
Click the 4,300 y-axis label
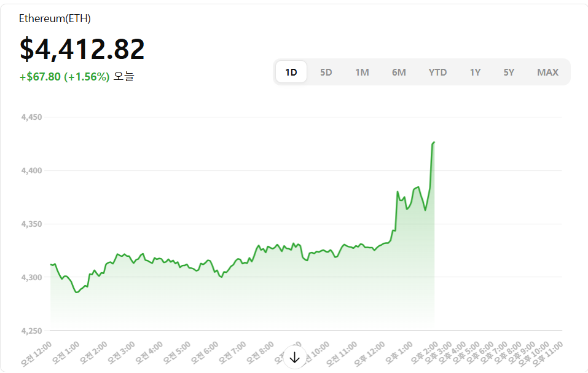pos(31,277)
